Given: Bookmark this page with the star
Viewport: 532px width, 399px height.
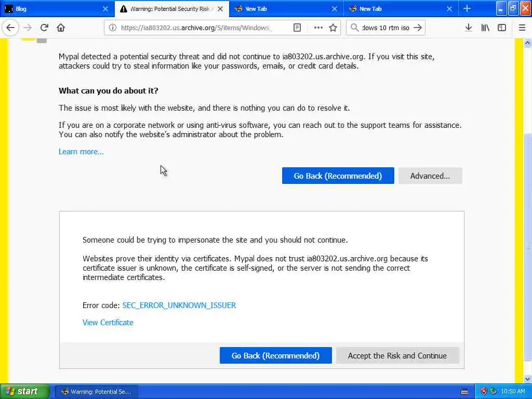Looking at the screenshot, I should (333, 28).
